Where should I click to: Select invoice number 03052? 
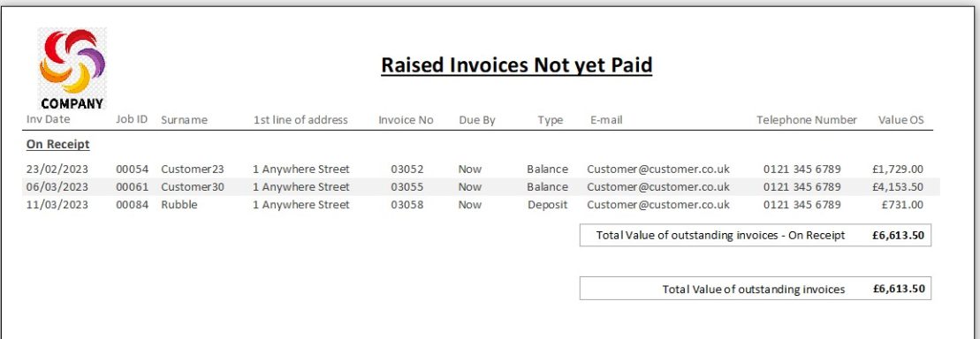(407, 169)
